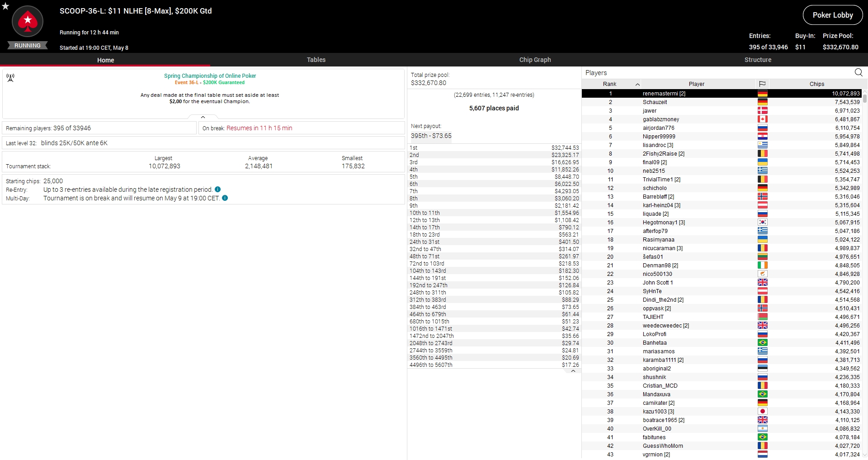Select player row mariasamos

pos(722,351)
